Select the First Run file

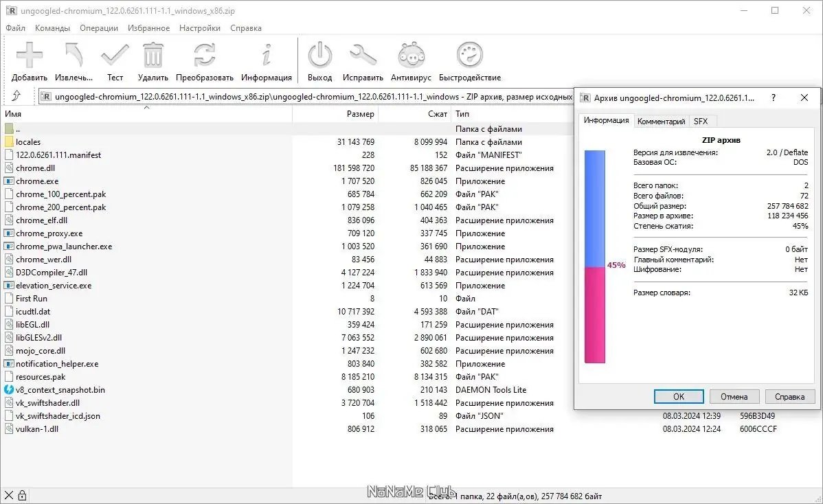[x=32, y=299]
